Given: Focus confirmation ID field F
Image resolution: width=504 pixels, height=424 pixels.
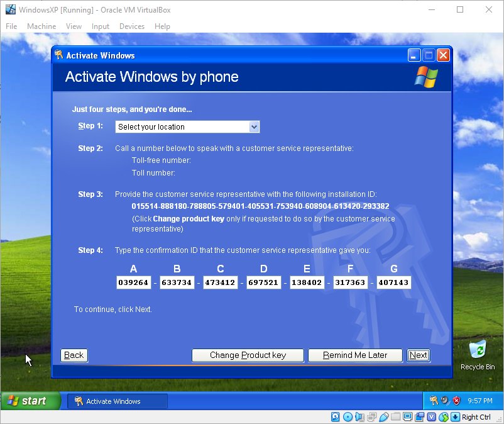Looking at the screenshot, I should pyautogui.click(x=351, y=282).
